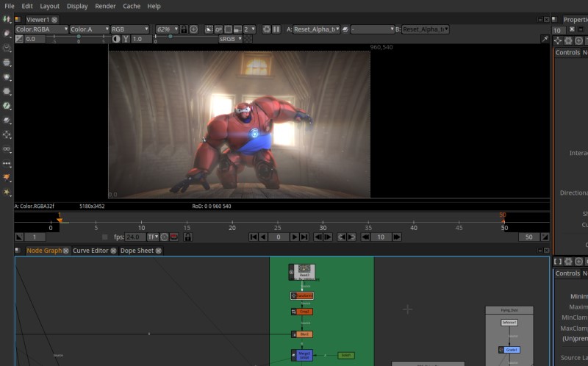588x366 pixels.
Task: Toggle the timeline frame range lock
Action: pos(187,237)
